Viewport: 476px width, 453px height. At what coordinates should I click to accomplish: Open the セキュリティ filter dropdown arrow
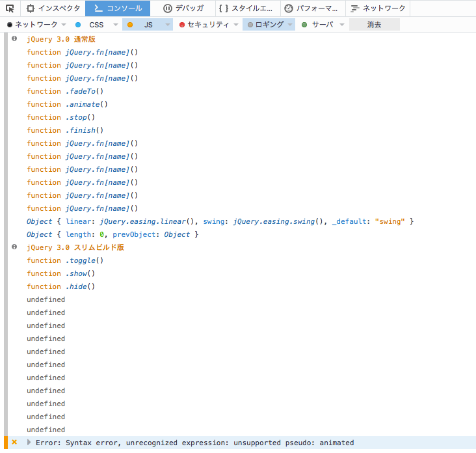[x=236, y=25]
